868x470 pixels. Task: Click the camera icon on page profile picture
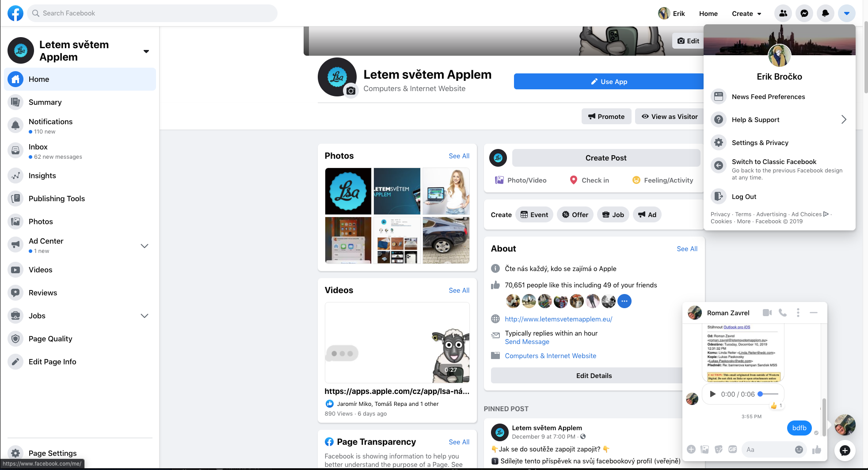tap(351, 91)
